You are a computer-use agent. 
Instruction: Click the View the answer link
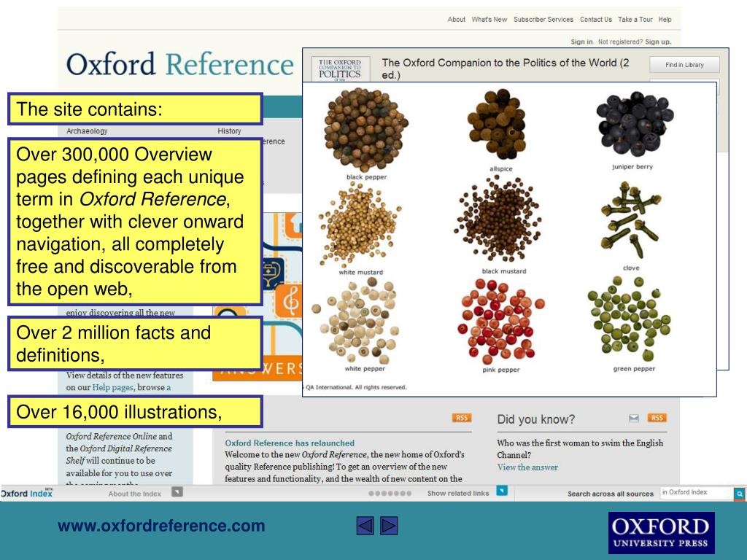pyautogui.click(x=527, y=467)
